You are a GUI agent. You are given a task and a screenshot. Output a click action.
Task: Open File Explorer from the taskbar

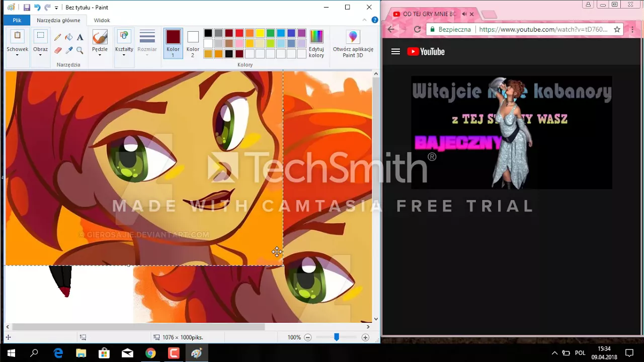81,353
